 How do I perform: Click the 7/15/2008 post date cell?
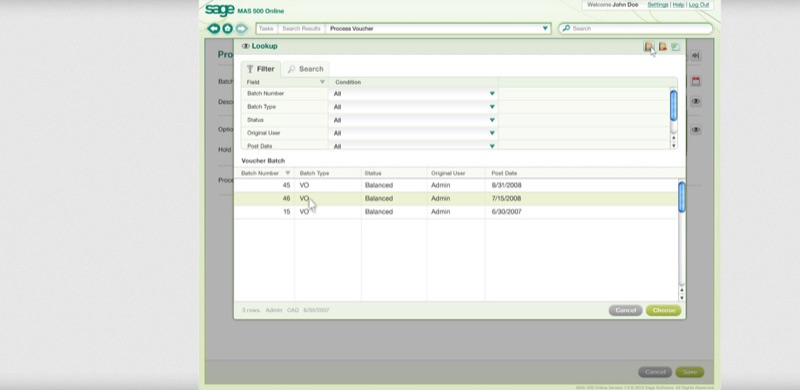click(506, 199)
